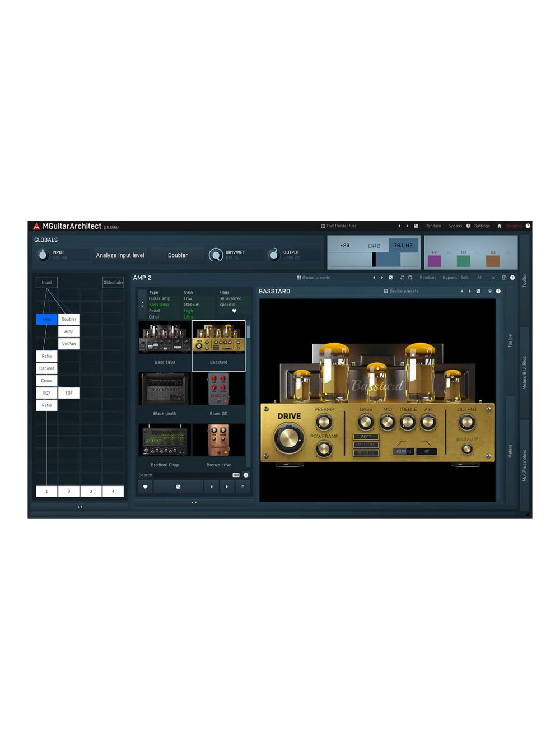Go to previous AMP 2 preset
This screenshot has width=560, height=739.
(x=374, y=278)
